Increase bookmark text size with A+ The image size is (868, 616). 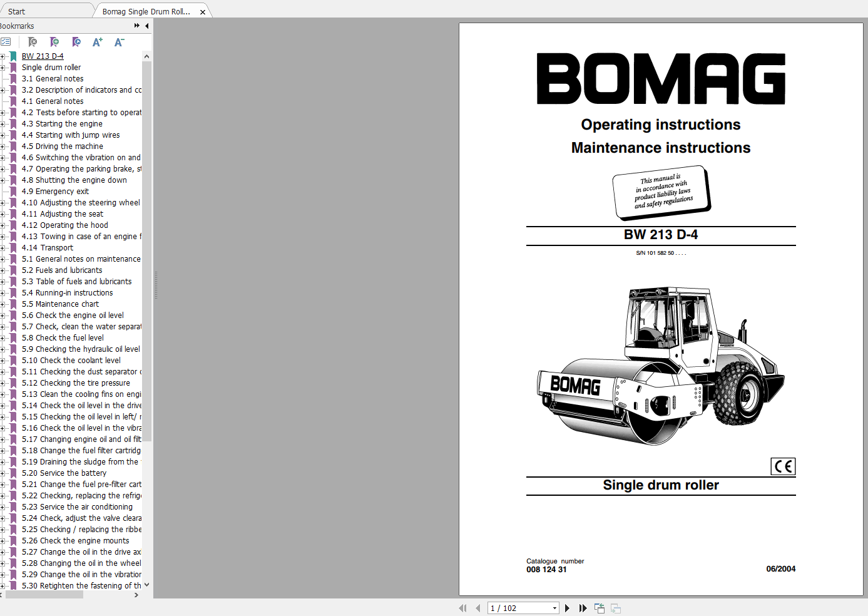(98, 42)
